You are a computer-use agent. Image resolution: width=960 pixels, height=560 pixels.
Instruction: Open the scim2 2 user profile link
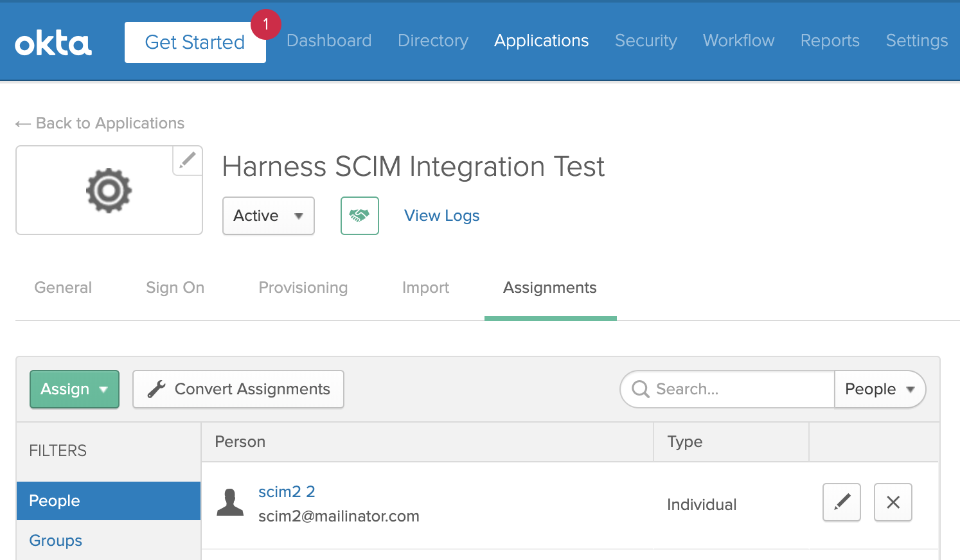point(287,492)
